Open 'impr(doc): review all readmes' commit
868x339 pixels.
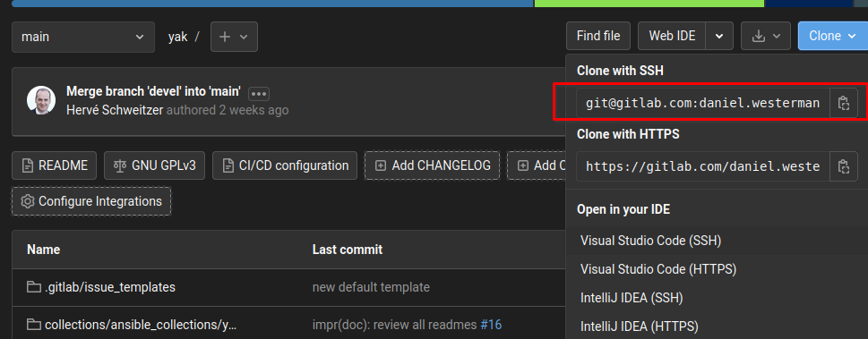(395, 325)
